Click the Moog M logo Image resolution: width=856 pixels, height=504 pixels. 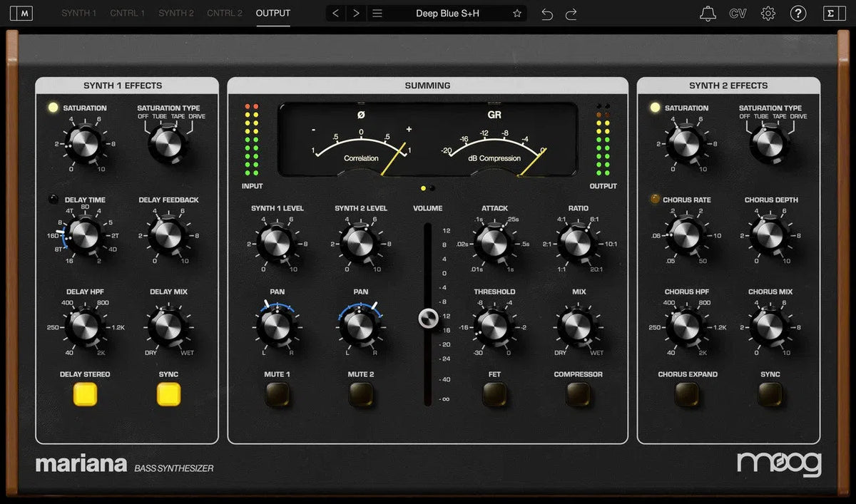pyautogui.click(x=21, y=13)
